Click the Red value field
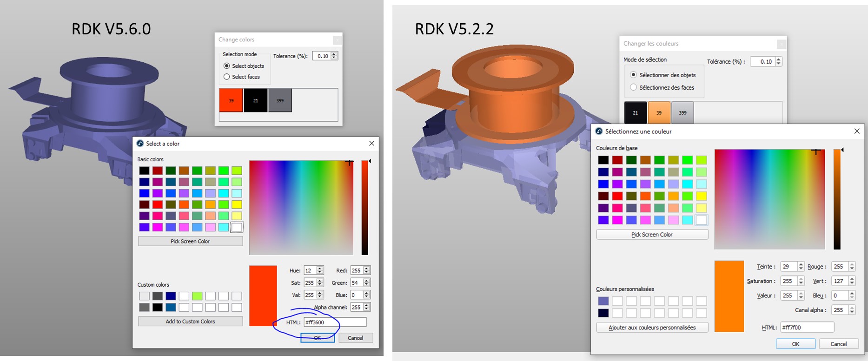 click(357, 270)
